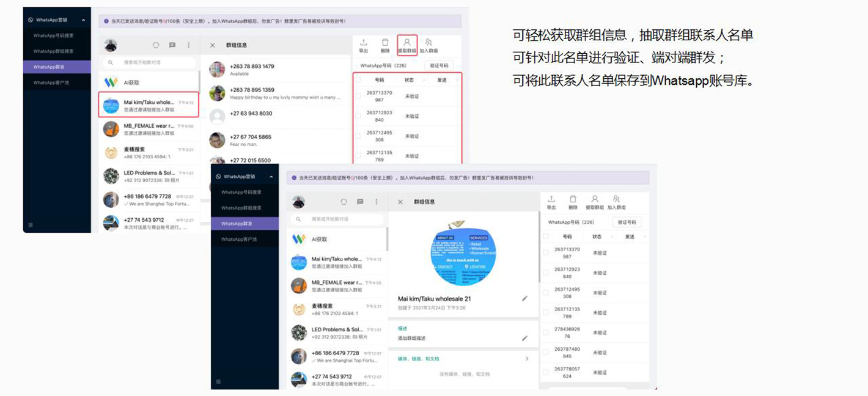Click profile avatar in back window
Screen dimensions: 868x396
pos(111,45)
